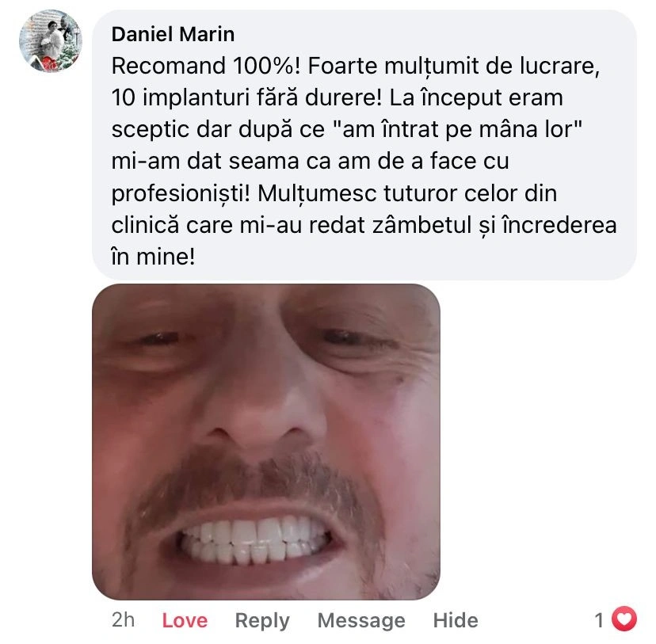Viewport: 656px width, 644px height.
Task: View the reaction count number 1
Action: (x=599, y=619)
